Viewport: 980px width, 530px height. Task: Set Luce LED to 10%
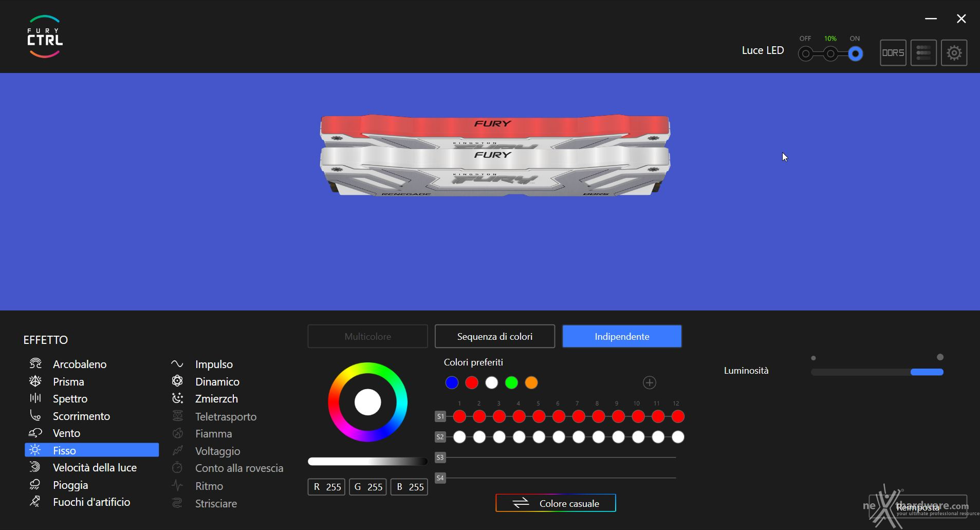pos(830,53)
